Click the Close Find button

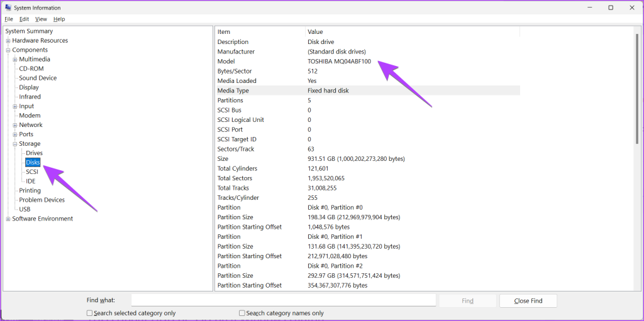[x=528, y=301]
